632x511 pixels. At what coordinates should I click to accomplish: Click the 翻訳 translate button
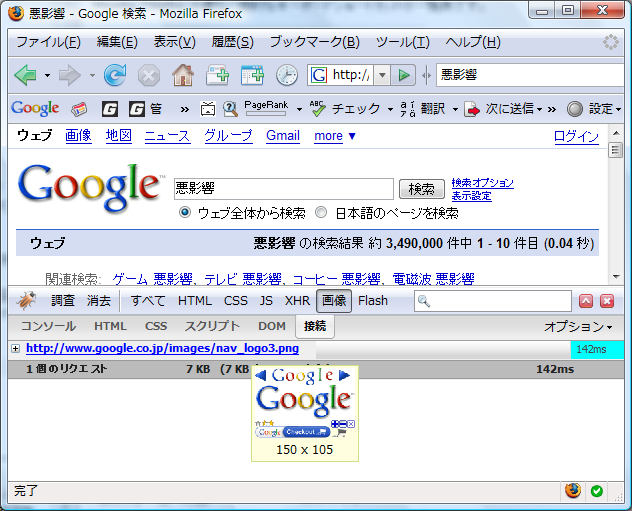[x=423, y=109]
